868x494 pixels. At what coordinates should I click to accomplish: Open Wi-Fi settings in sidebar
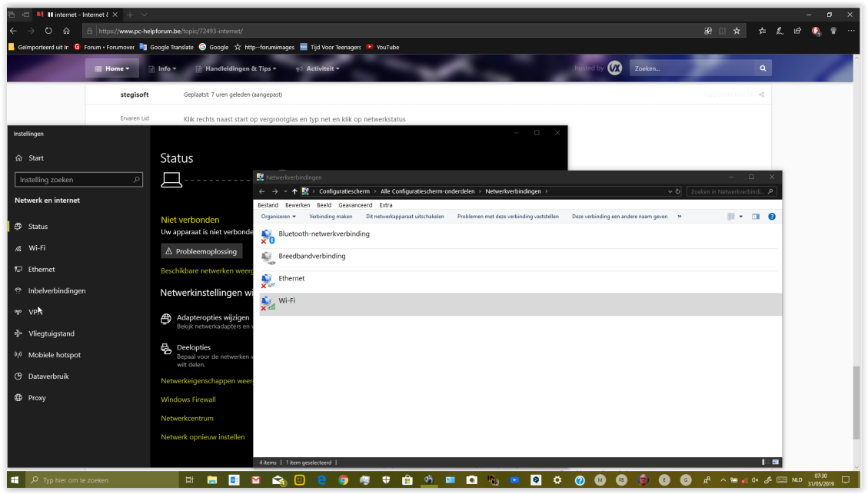[37, 248]
